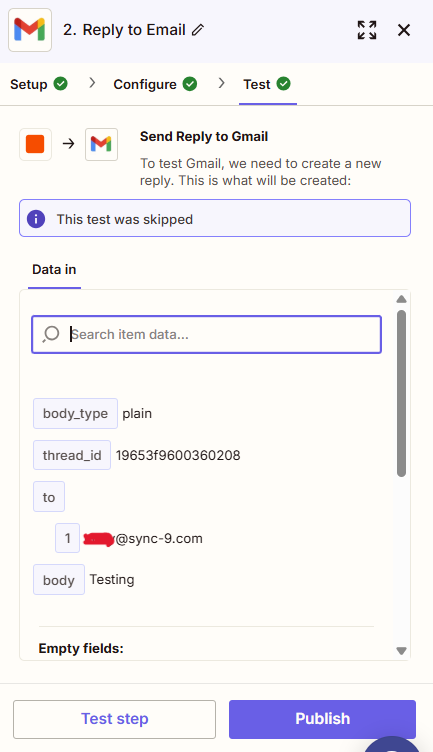The height and width of the screenshot is (752, 433).
Task: Open the Setup tab
Action: click(39, 84)
